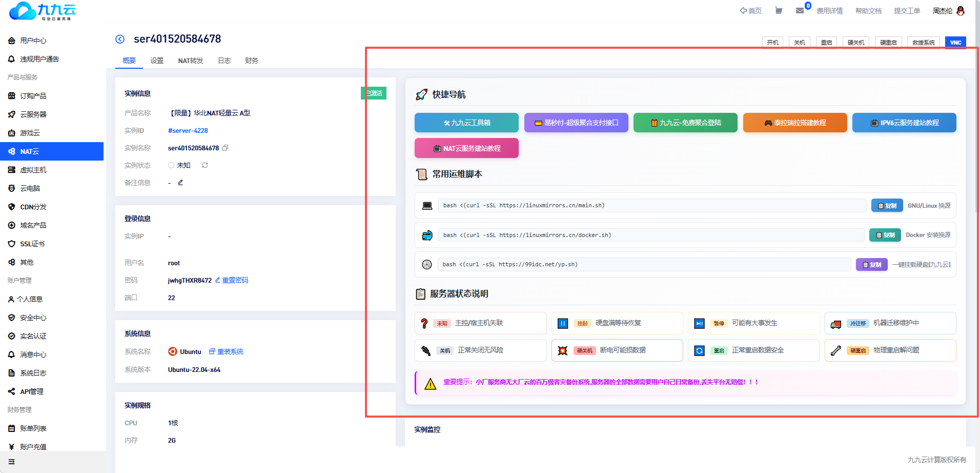Click the 重装系统 reinstall system link
The image size is (980, 473).
[x=226, y=351]
